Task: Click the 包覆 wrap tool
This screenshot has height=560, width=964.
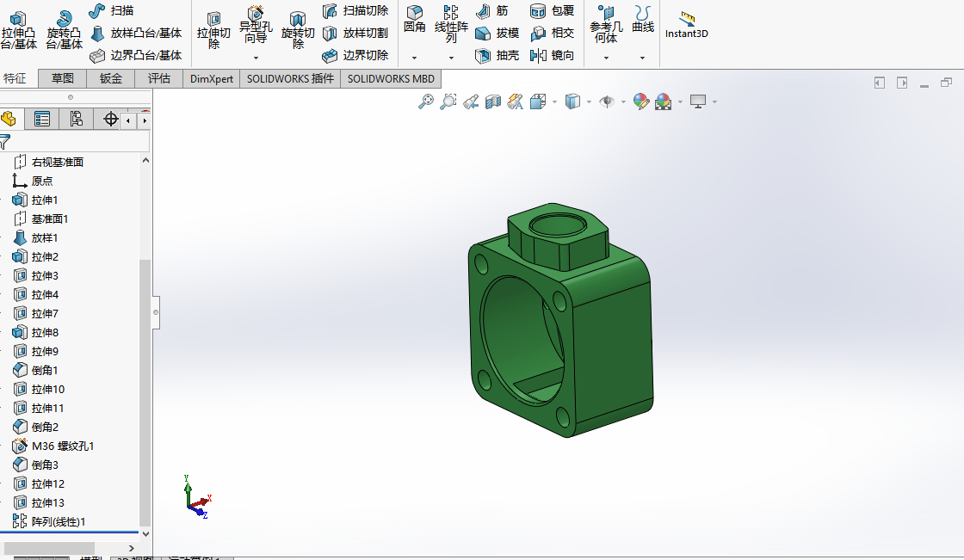Action: (552, 10)
